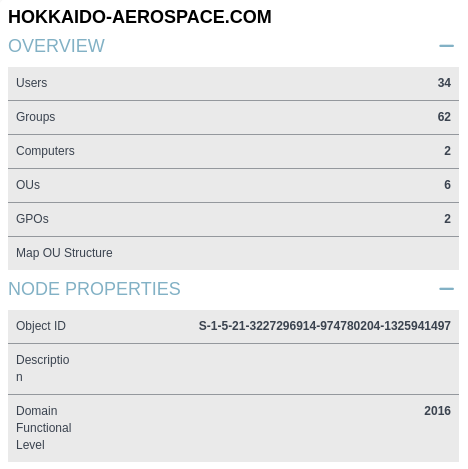Select the Groups count 62
Screen dimensions: 468x469
pyautogui.click(x=444, y=117)
